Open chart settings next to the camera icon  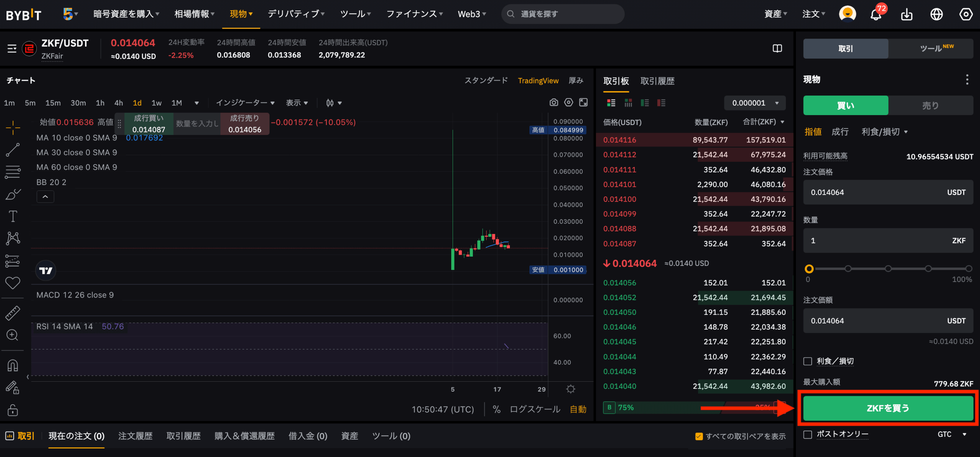click(x=568, y=102)
